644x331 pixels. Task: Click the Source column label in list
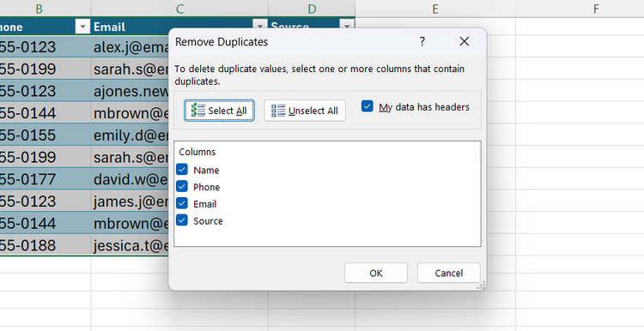(x=208, y=220)
